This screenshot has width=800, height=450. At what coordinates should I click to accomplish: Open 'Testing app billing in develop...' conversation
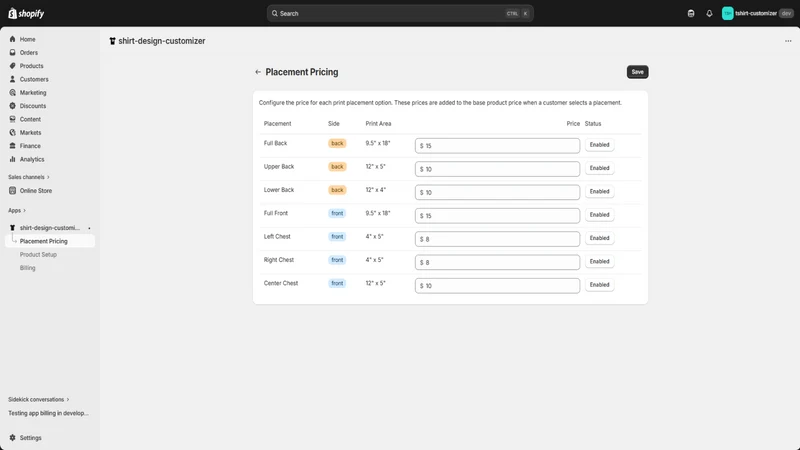(48, 413)
